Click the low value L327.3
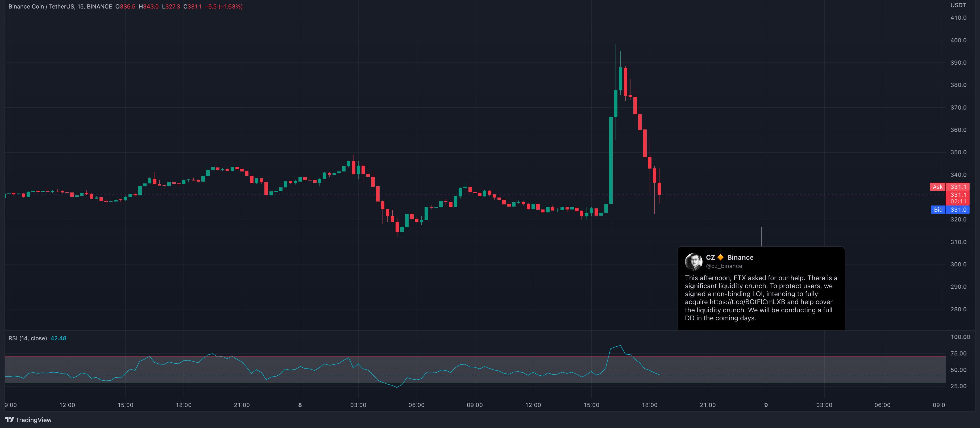The height and width of the screenshot is (428, 980). 171,6
